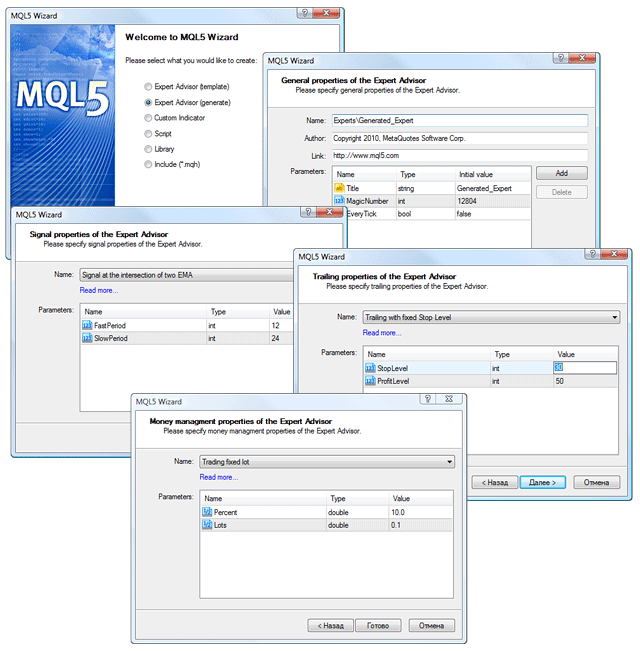Select the ProfitLevel value 50 cell
Viewport: 640px width, 651px height.
pyautogui.click(x=585, y=381)
